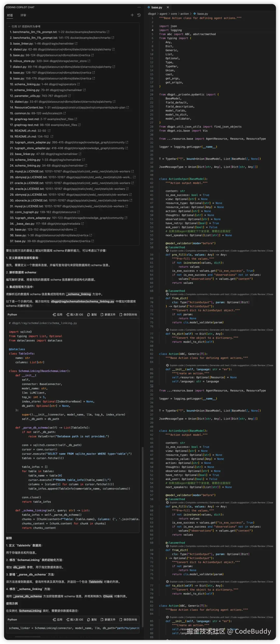The image size is (280, 644).
Task: Open external link icon for reference 32 conn_tugraph.py
Action: click(x=79, y=212)
